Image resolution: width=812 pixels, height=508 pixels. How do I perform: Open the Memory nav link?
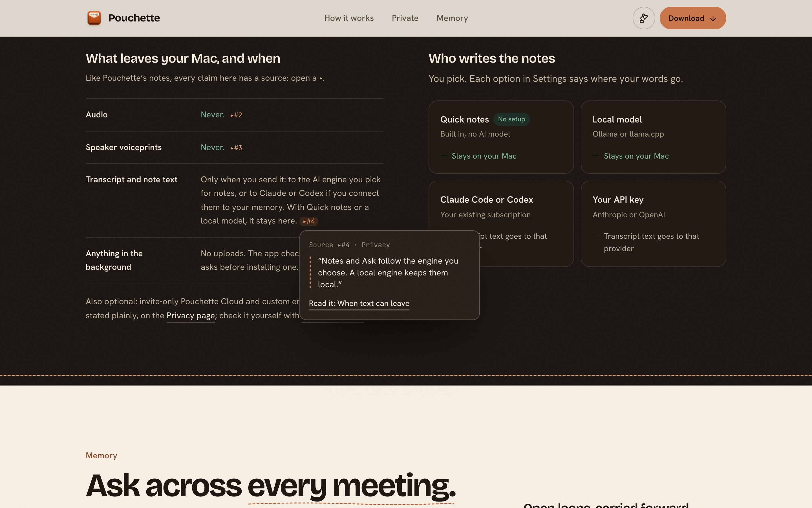[x=452, y=18]
